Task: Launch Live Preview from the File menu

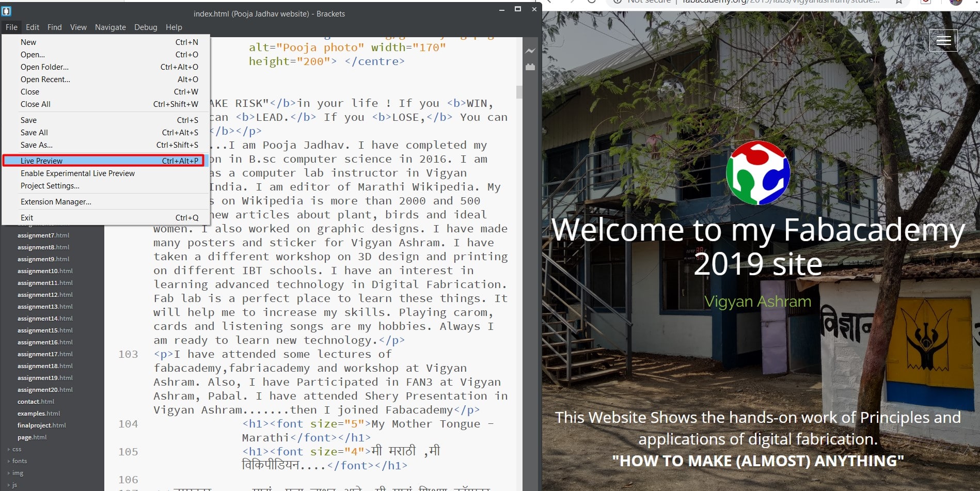Action: pyautogui.click(x=106, y=161)
